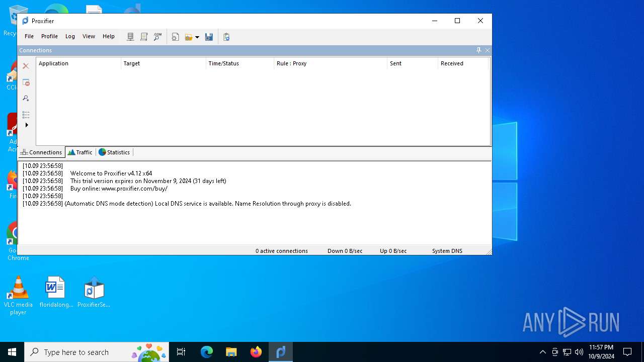
Task: Open Proxification Rules toolbar icon
Action: 144,37
